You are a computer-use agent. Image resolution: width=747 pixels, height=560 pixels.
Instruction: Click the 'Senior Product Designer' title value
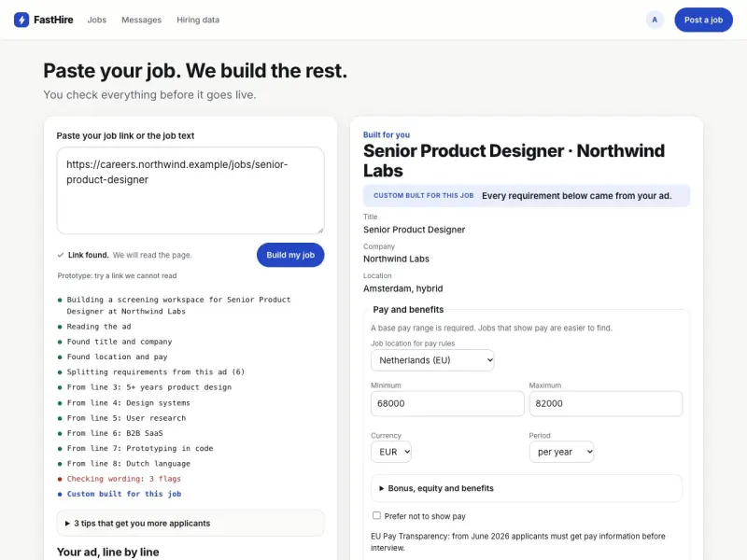pos(414,230)
